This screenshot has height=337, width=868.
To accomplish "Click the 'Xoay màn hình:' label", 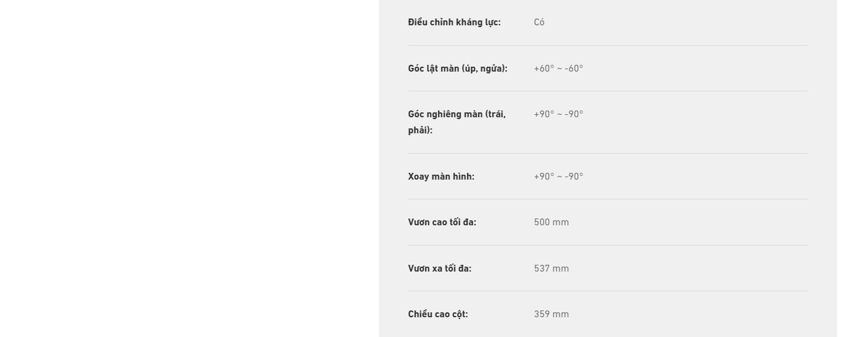I will tap(441, 177).
